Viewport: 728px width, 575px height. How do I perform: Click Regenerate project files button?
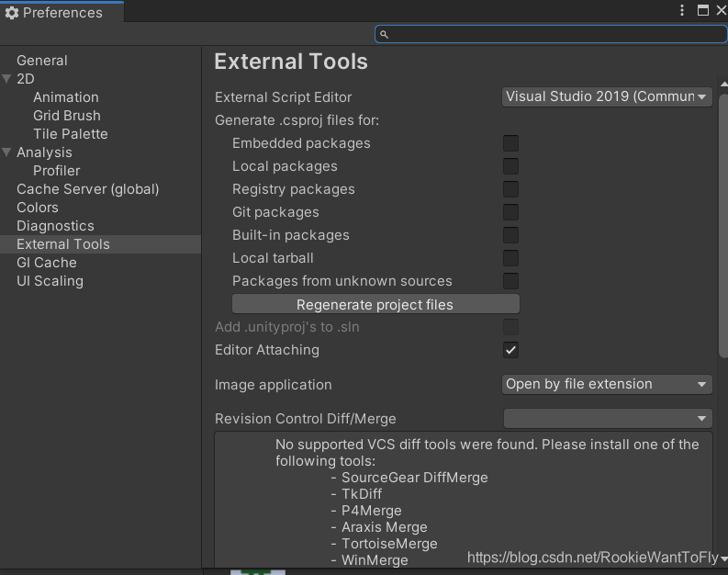pyautogui.click(x=375, y=304)
